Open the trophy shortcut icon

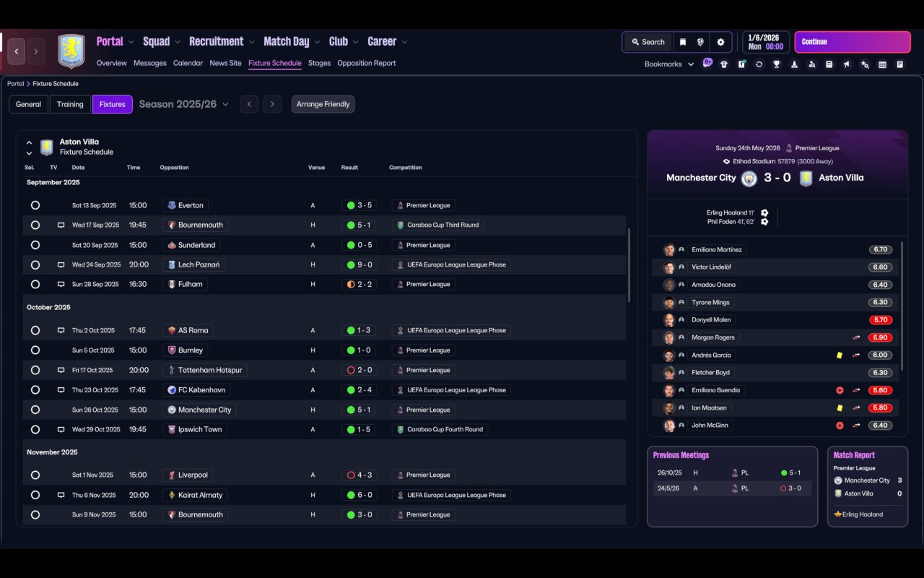(x=777, y=64)
